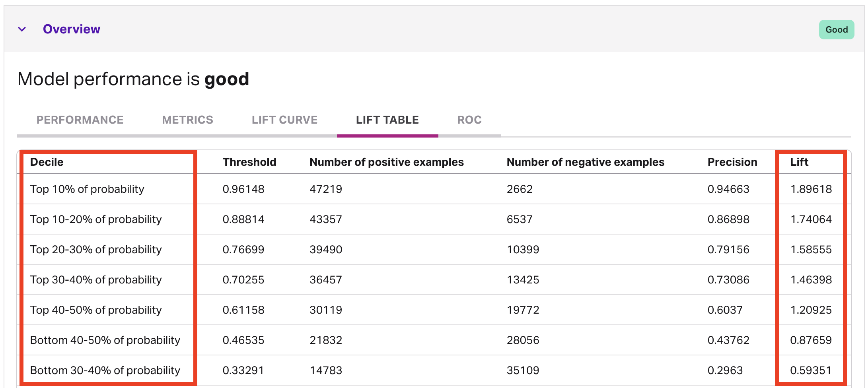Click the Threshold column header
Image resolution: width=868 pixels, height=388 pixels.
click(249, 162)
